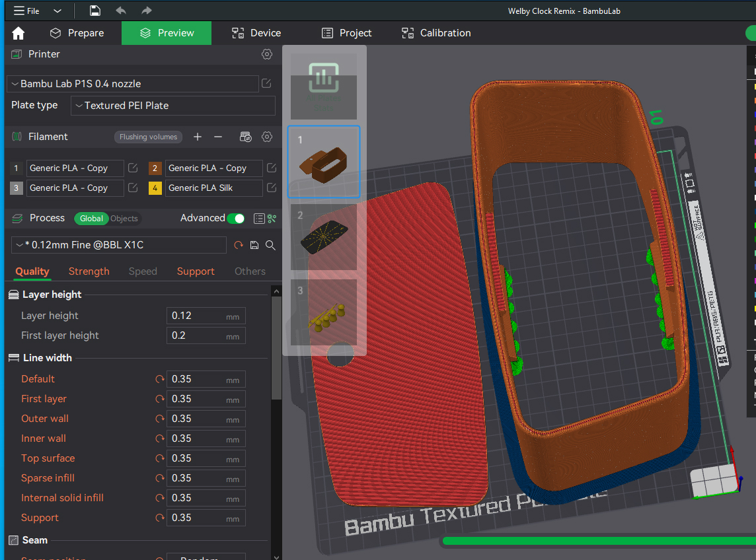Open printer settings gear icon

click(267, 54)
